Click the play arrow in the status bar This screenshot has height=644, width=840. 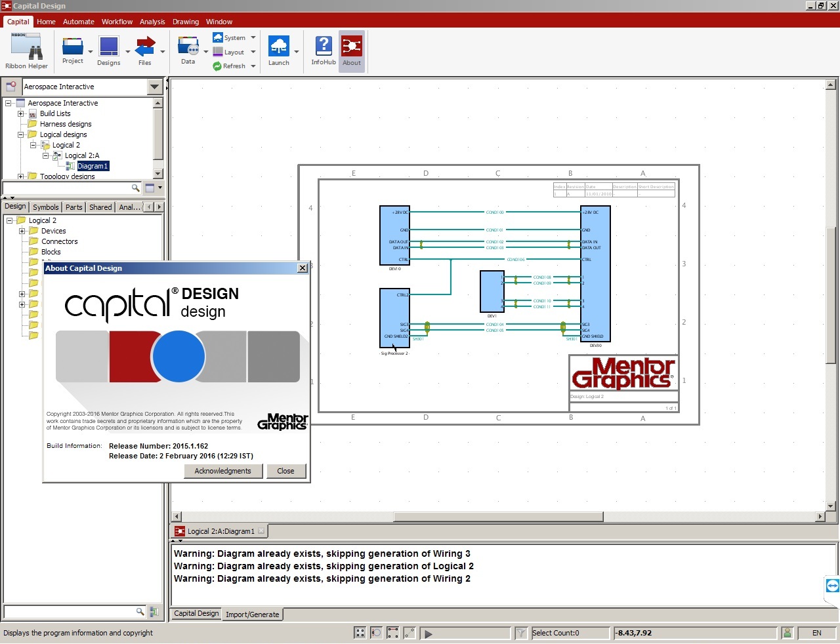429,634
